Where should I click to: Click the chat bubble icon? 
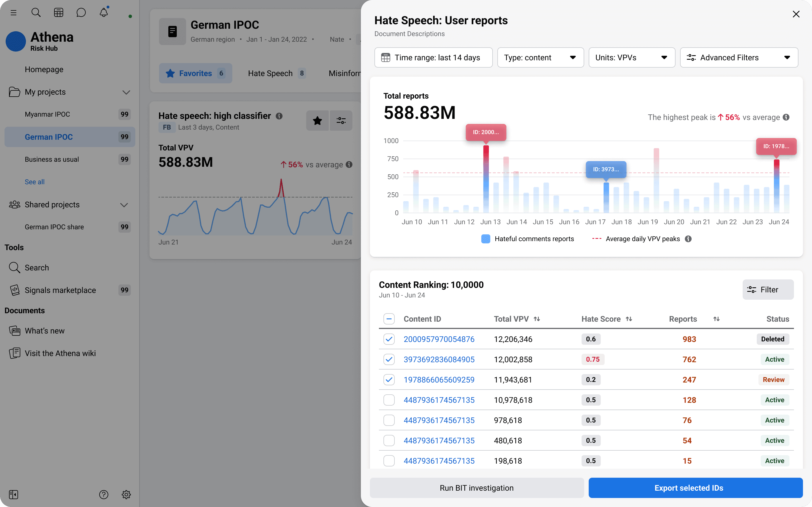tap(81, 13)
